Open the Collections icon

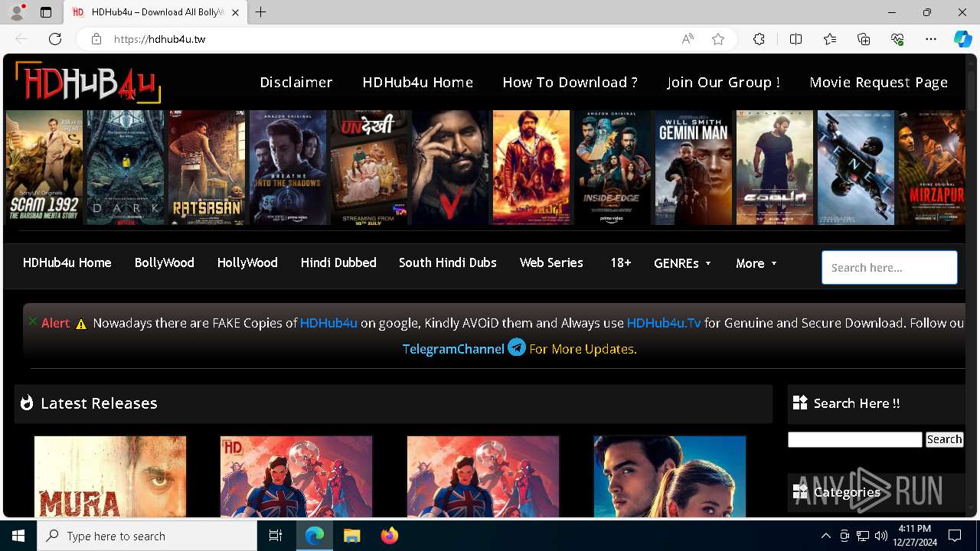tap(864, 39)
